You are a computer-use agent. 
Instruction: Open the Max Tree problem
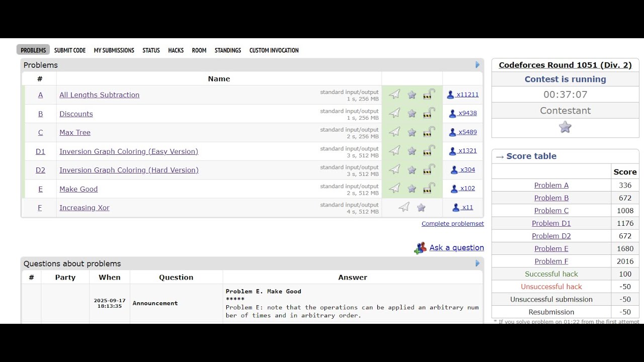click(x=75, y=133)
